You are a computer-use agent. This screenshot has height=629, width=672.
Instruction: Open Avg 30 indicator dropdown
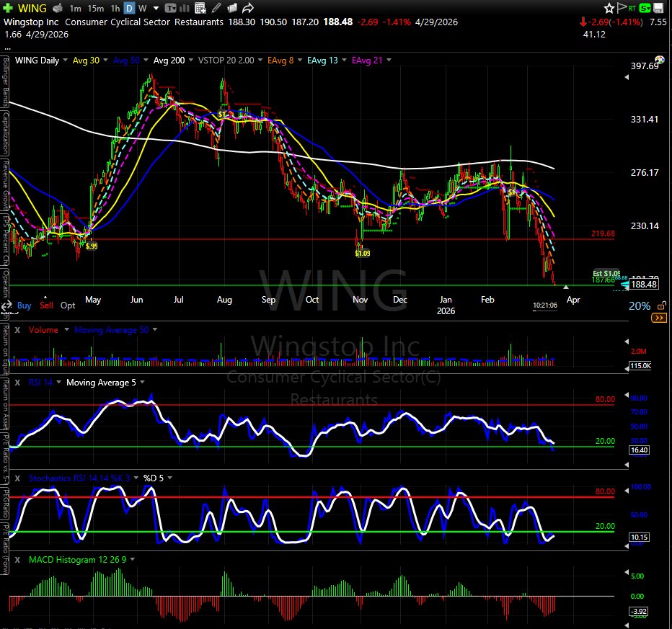point(105,60)
